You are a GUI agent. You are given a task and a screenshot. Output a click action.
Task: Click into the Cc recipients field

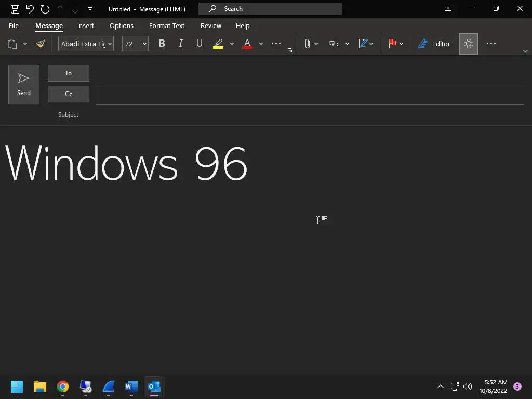(310, 95)
